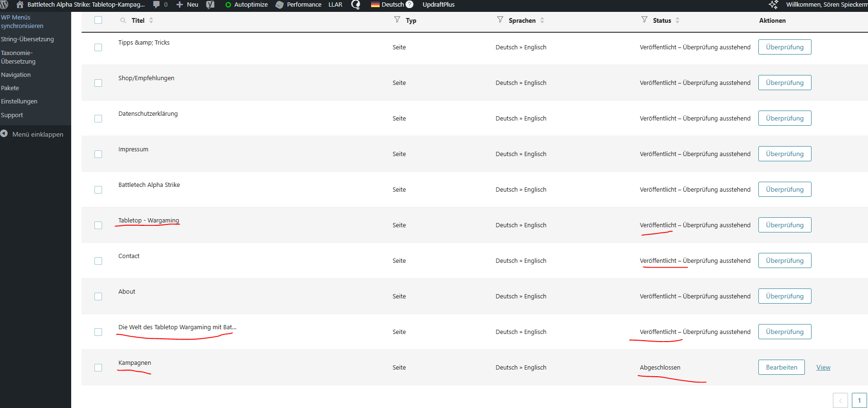
Task: Open the View link for Kampagnen
Action: tap(823, 368)
